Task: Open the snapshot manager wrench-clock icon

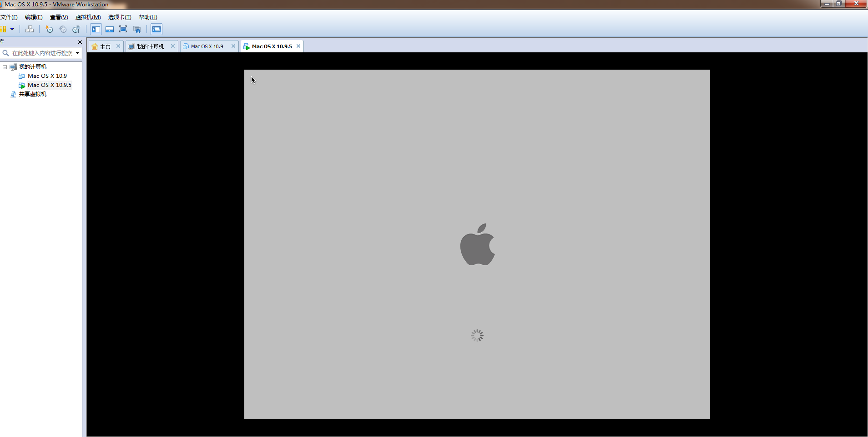Action: point(76,29)
